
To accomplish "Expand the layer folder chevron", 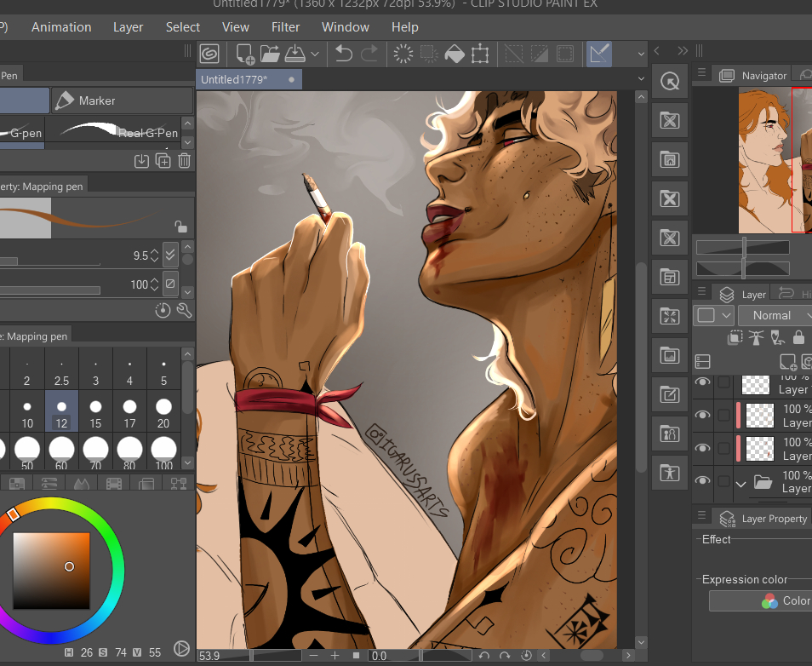I will coord(741,483).
